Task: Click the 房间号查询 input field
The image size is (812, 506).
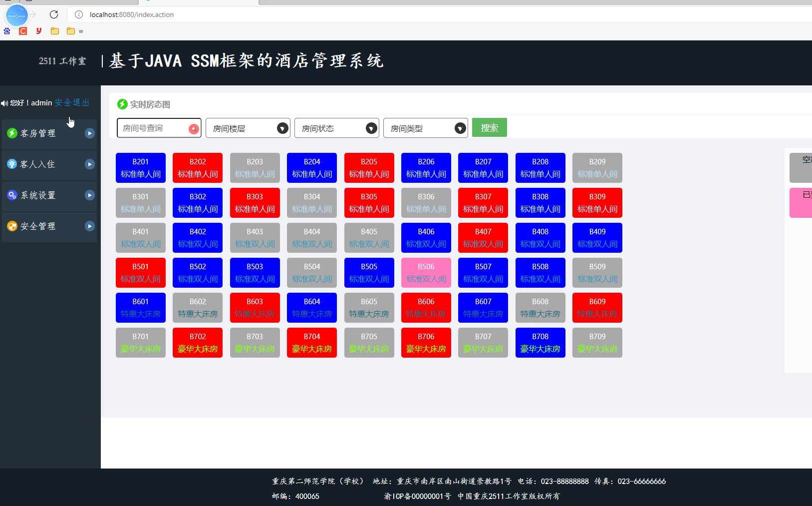Action: [x=159, y=128]
